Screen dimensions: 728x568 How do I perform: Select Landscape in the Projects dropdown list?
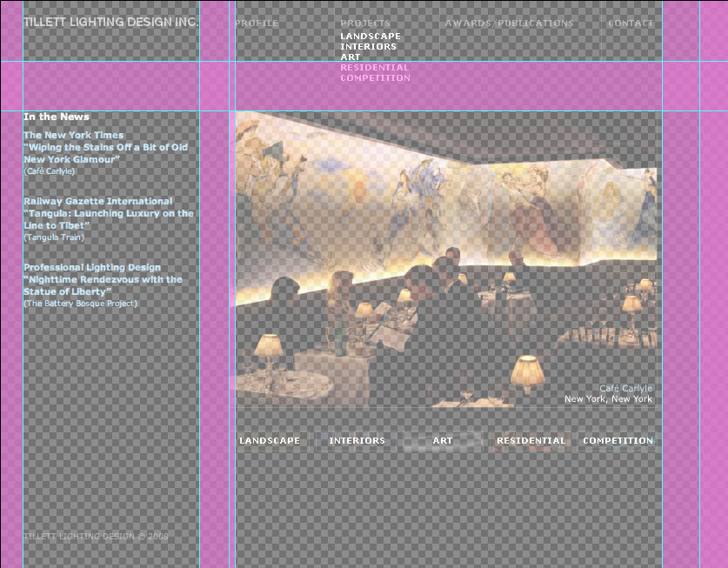371,36
